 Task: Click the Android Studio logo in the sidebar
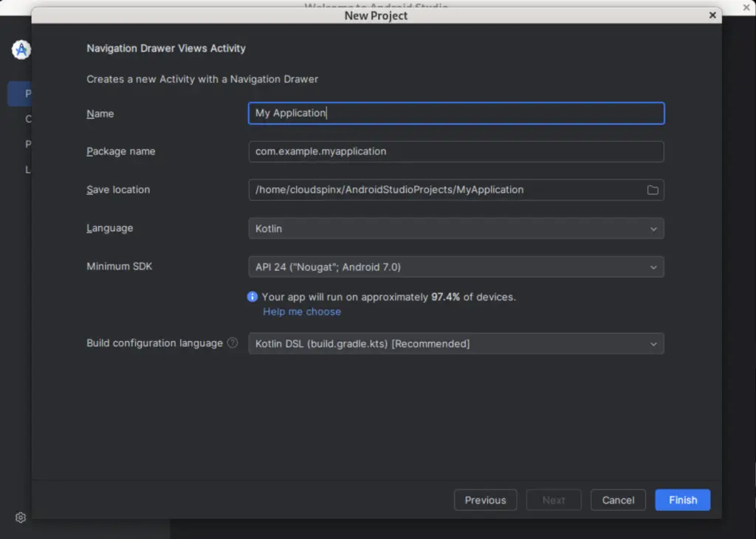[21, 50]
